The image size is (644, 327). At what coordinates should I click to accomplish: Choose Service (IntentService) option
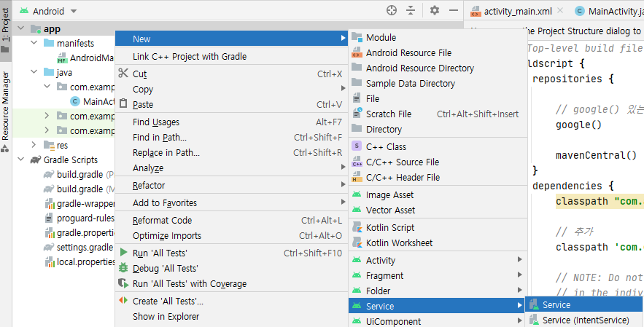pyautogui.click(x=584, y=320)
